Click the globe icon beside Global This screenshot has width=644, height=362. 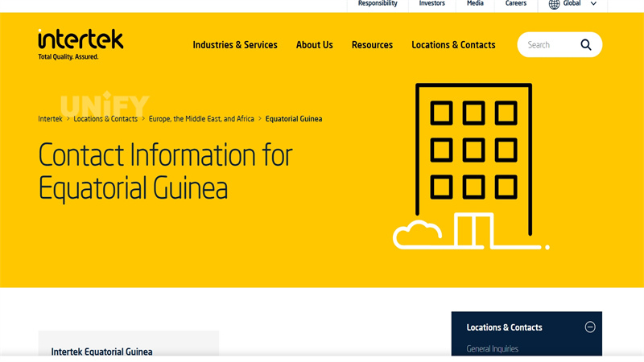[x=554, y=4]
